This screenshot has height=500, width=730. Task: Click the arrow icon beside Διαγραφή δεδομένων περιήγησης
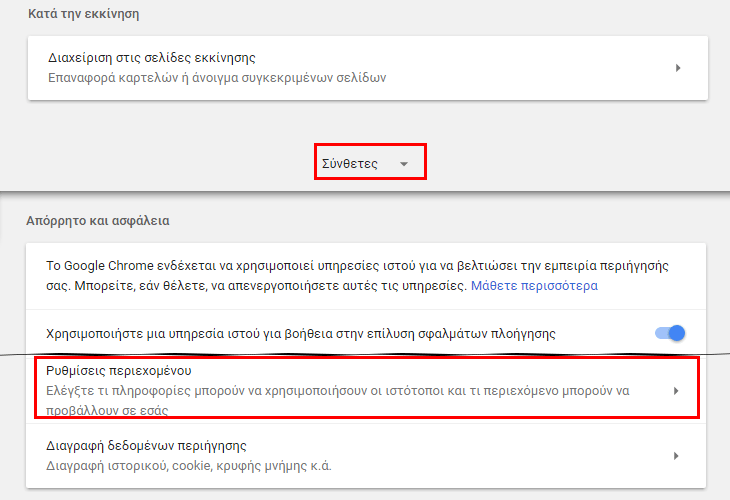[676, 456]
